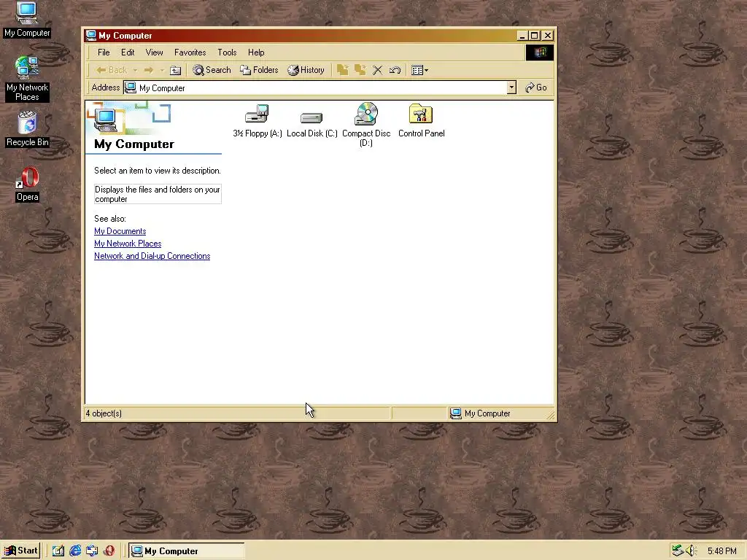Select the Opera desktop shortcut
Image resolution: width=747 pixels, height=560 pixels.
click(x=27, y=184)
